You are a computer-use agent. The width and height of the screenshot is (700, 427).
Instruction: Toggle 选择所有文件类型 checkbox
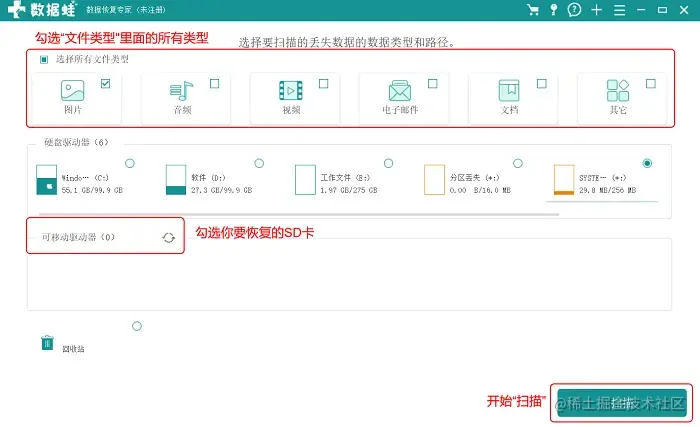[x=44, y=59]
